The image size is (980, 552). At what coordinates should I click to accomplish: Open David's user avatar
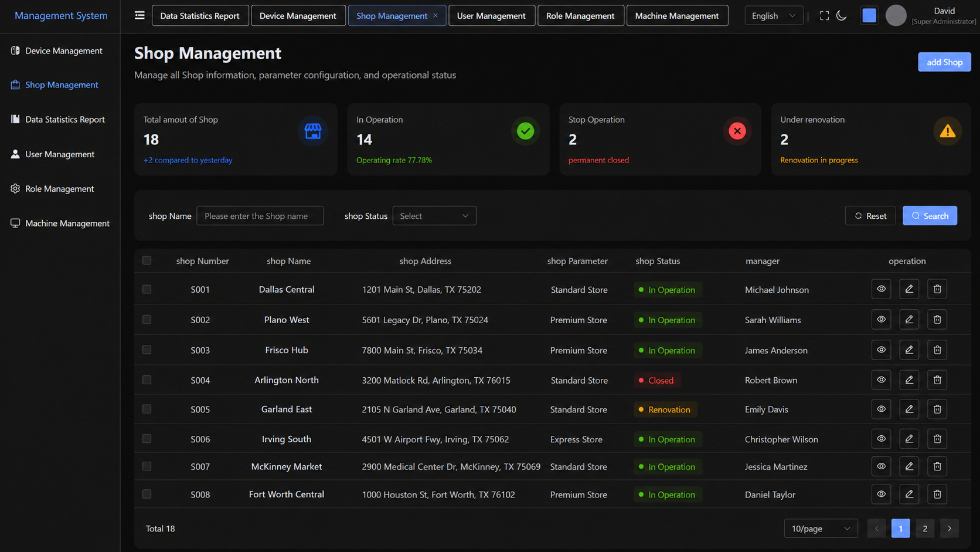tap(896, 16)
